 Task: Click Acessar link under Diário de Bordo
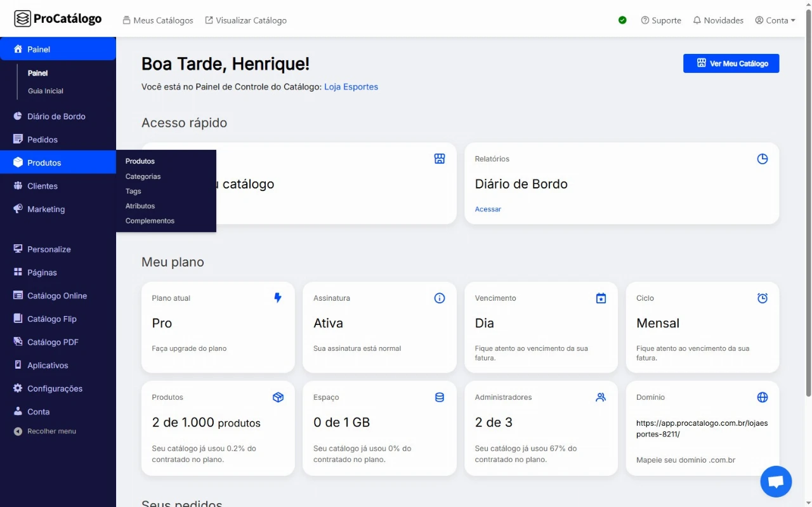[488, 209]
